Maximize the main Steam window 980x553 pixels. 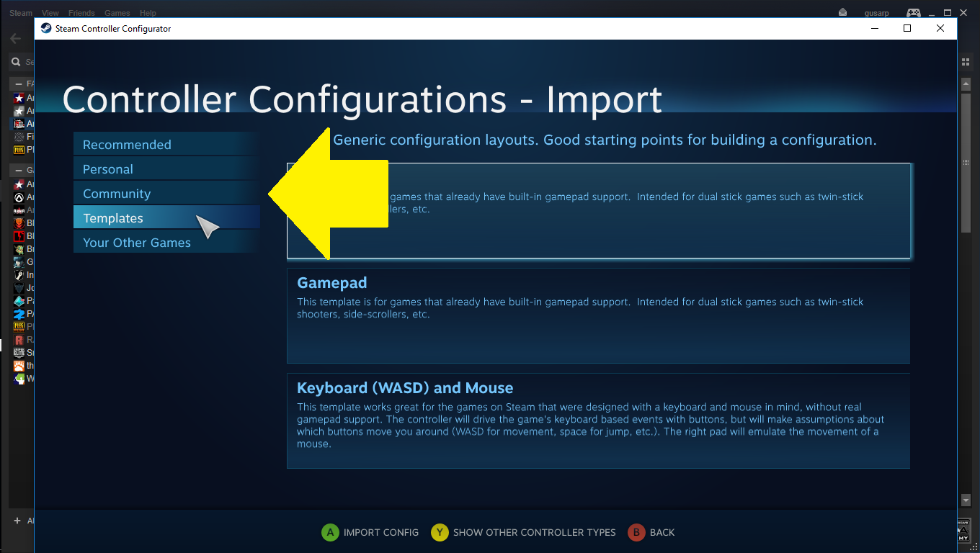[948, 12]
